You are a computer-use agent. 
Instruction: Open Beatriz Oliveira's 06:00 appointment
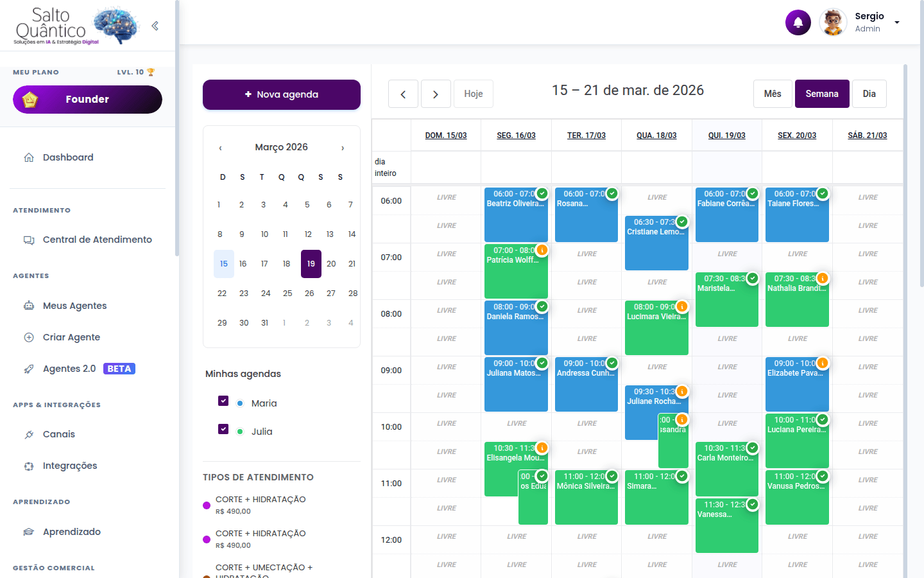(x=516, y=215)
